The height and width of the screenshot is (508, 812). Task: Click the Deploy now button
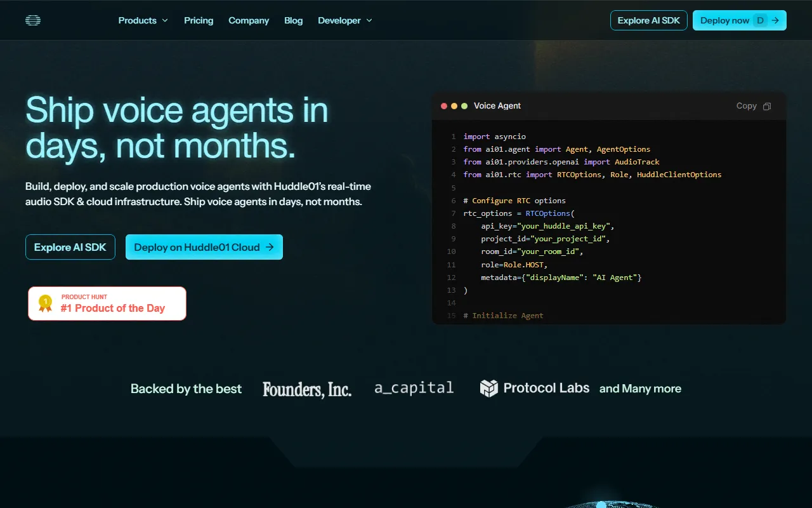[740, 20]
